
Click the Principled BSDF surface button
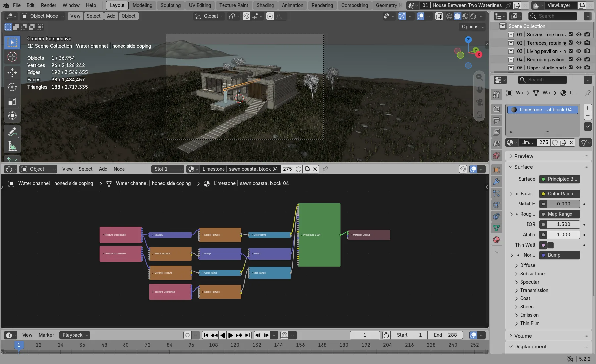(x=560, y=179)
